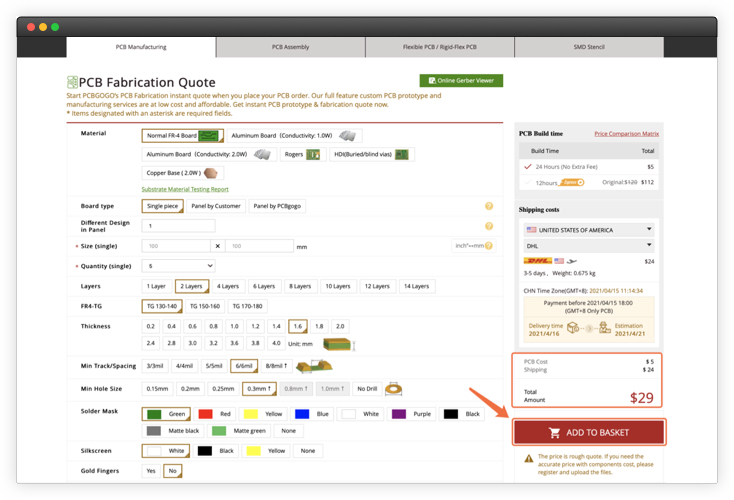Open the Online Gerber Viewer
Image resolution: width=734 pixels, height=500 pixels.
(x=461, y=81)
